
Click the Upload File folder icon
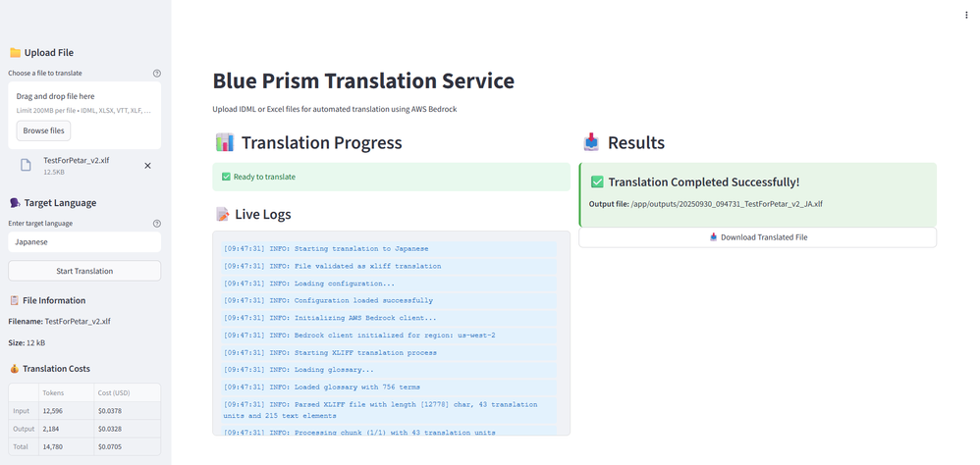tap(15, 53)
